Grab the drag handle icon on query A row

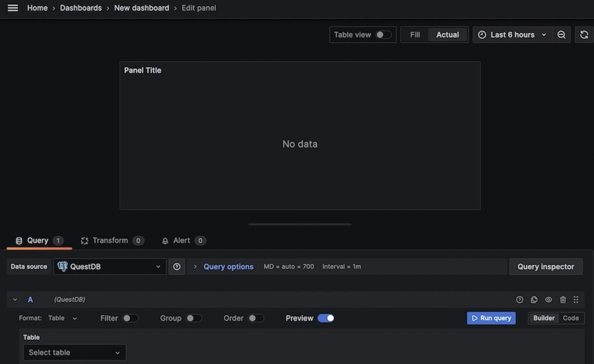click(576, 299)
